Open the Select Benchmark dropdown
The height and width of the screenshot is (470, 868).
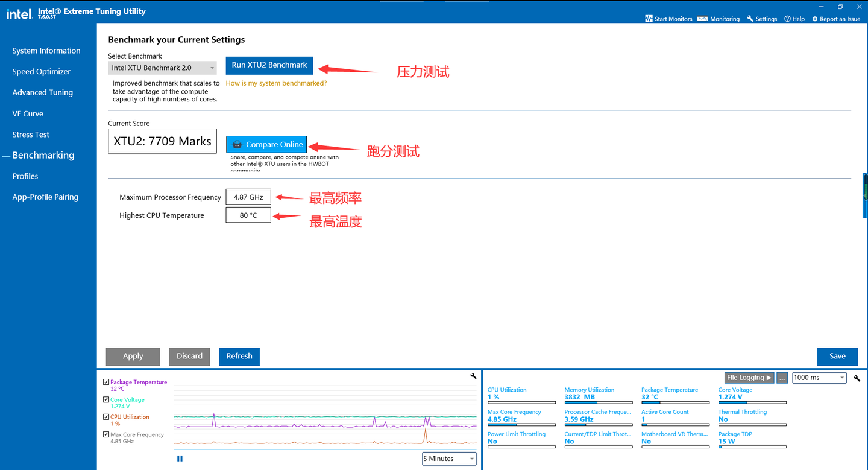pyautogui.click(x=163, y=68)
